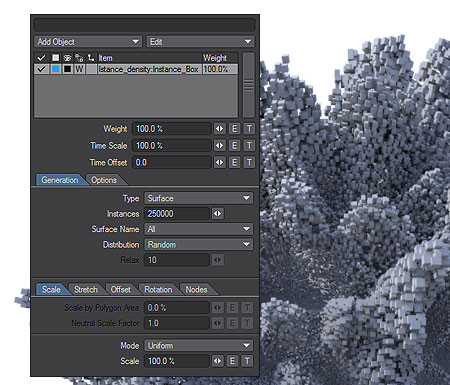Select the Stretch tab

click(86, 289)
